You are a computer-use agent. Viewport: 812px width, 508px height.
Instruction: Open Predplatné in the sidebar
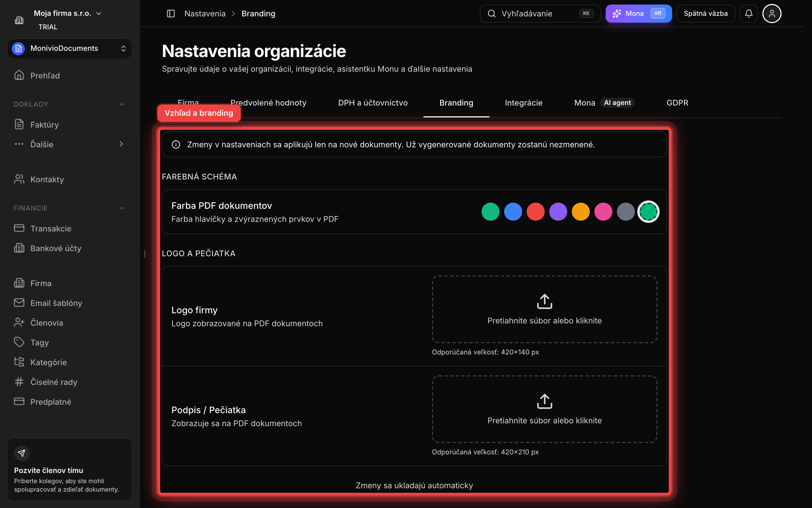pyautogui.click(x=69, y=402)
